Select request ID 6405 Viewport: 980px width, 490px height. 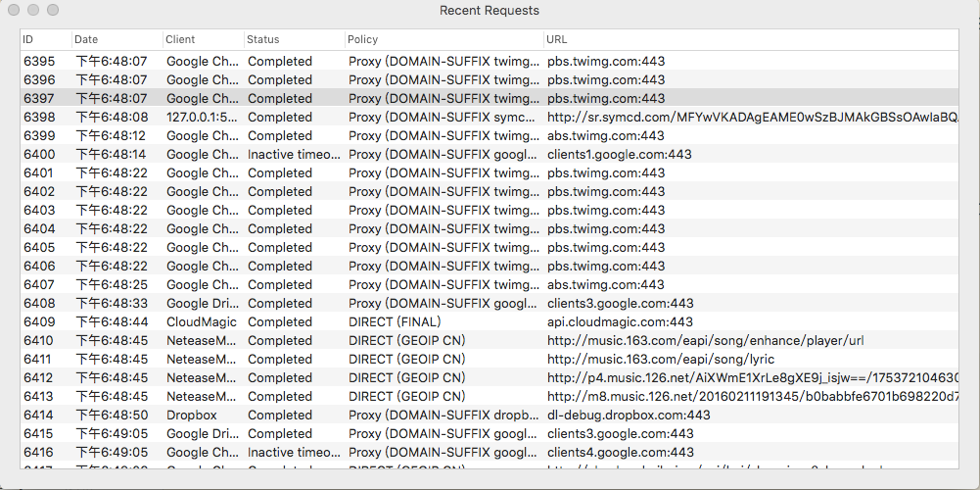tap(39, 247)
